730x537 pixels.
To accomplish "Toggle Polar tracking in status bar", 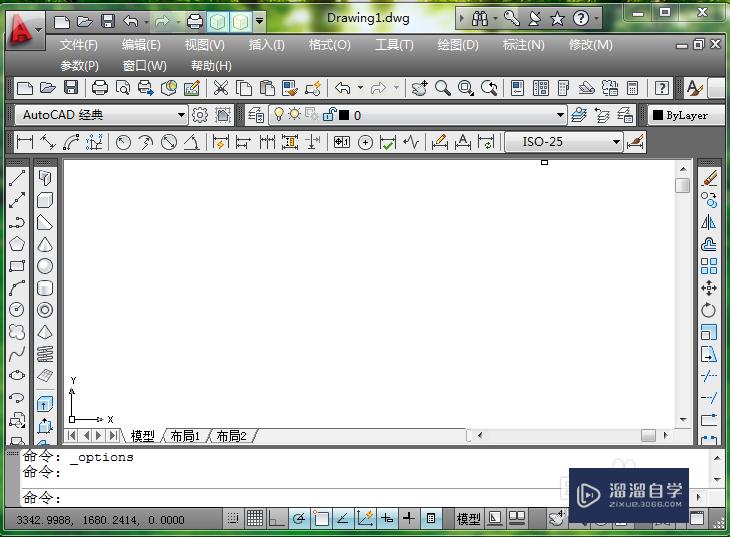I will tap(299, 518).
